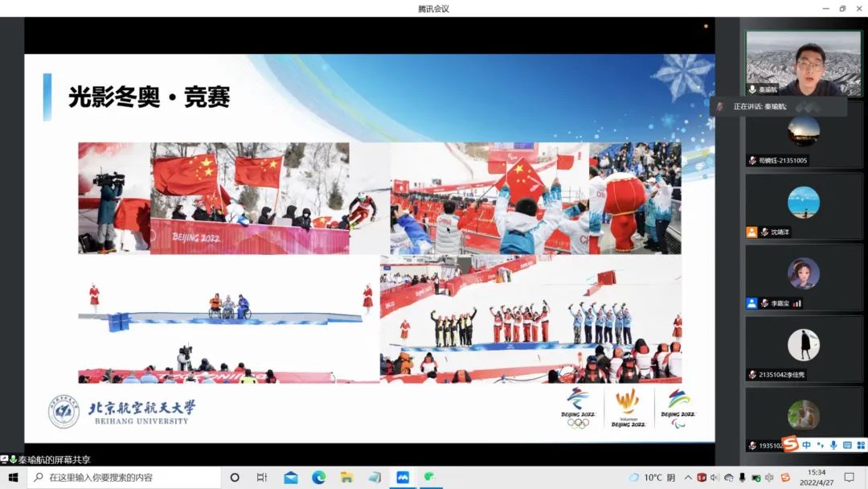Open the Sogou toolbox grid menu

click(859, 444)
